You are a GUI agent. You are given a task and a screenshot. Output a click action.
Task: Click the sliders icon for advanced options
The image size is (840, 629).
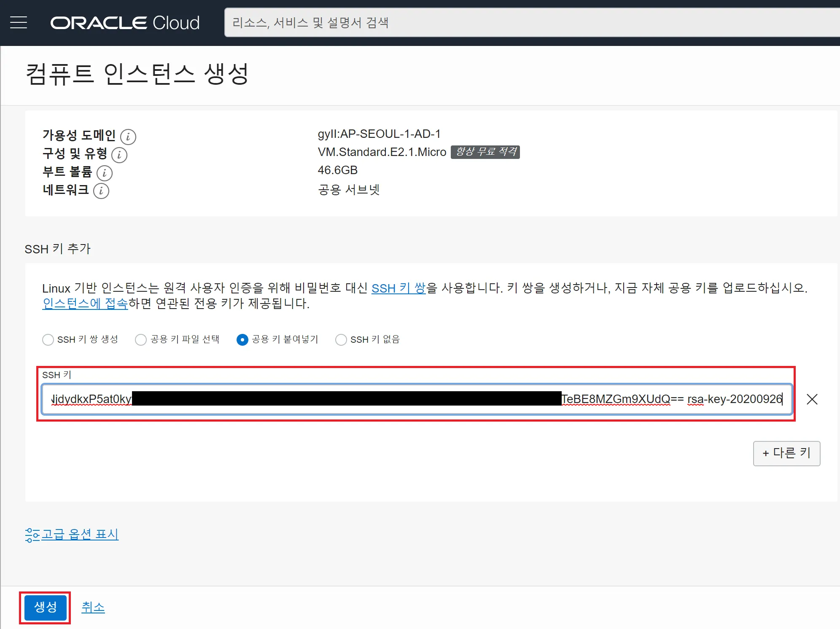(x=32, y=535)
